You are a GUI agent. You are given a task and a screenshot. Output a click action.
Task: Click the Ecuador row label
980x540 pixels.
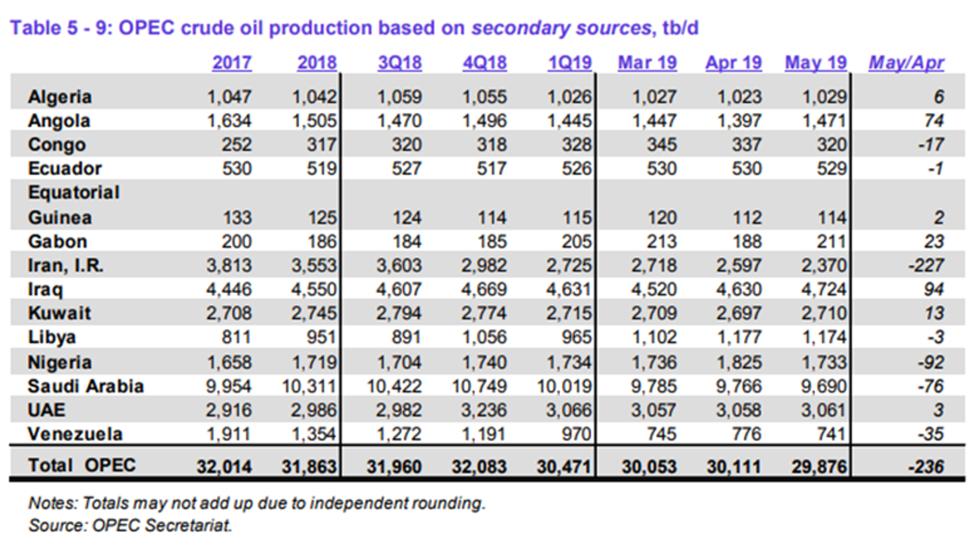point(65,168)
